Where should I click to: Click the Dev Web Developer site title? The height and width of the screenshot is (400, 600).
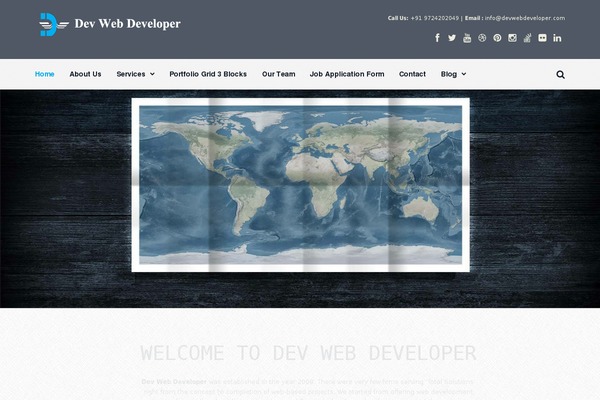tap(127, 24)
